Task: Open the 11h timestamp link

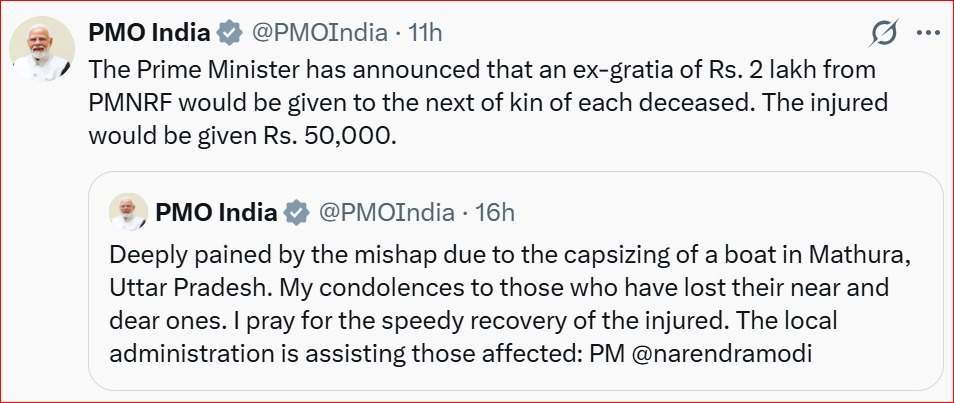Action: pyautogui.click(x=423, y=33)
